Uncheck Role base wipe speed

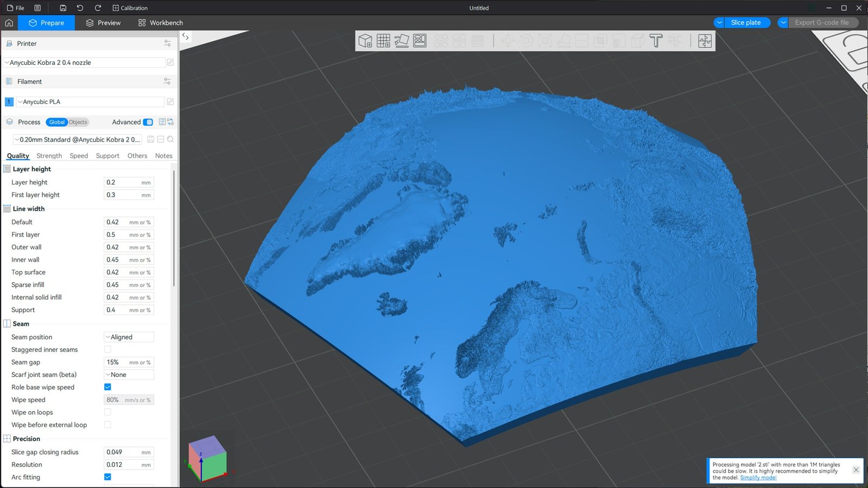(x=107, y=387)
